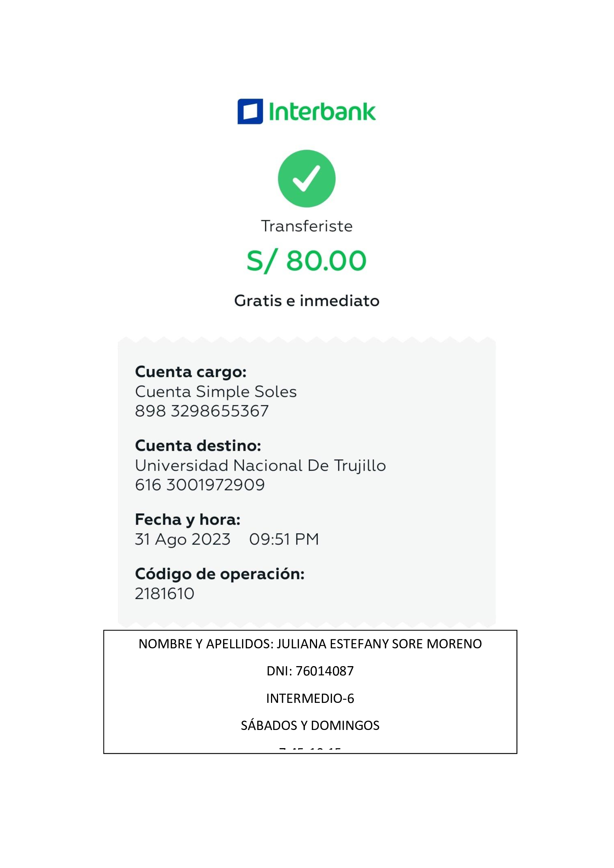This screenshot has height=868, width=614.
Task: Click the "Fecha y hora:" heading
Action: tap(187, 520)
